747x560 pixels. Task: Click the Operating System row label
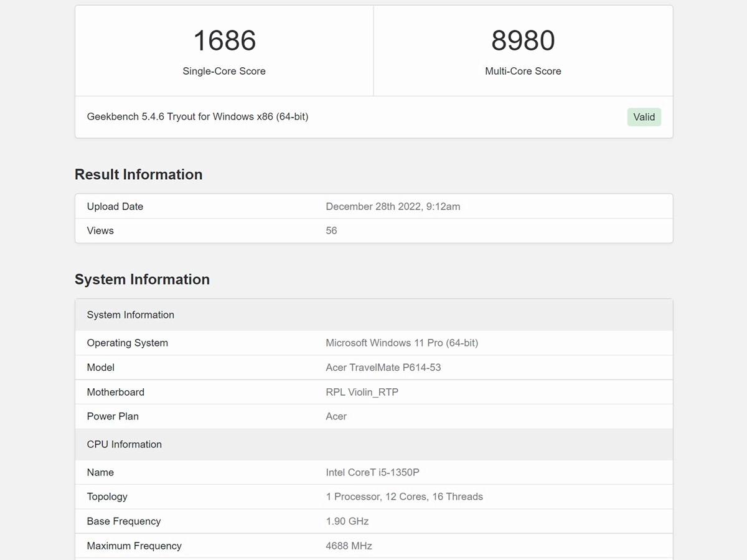128,343
